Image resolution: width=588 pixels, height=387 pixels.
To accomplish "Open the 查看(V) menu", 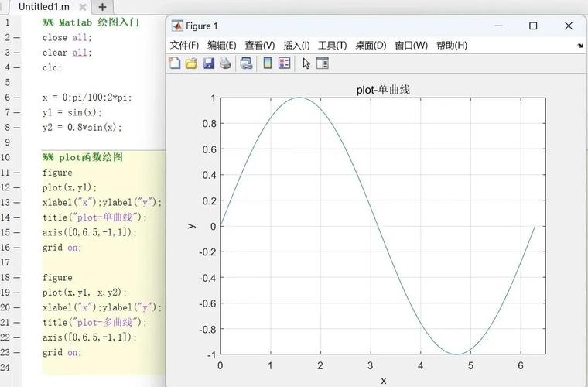I will pyautogui.click(x=260, y=46).
